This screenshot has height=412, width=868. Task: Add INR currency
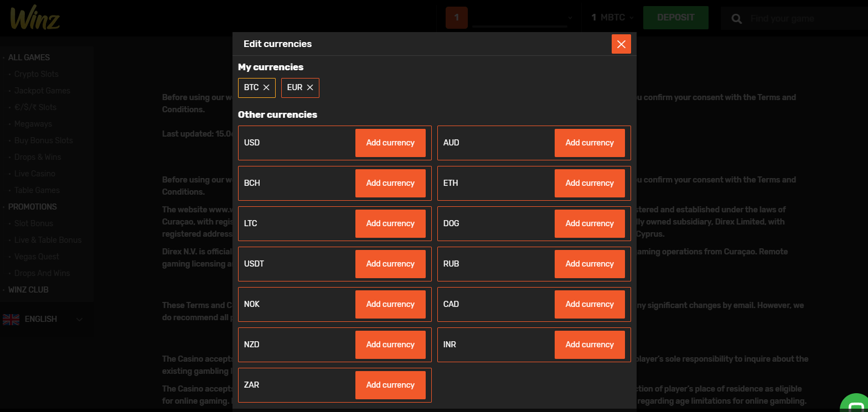click(x=590, y=345)
